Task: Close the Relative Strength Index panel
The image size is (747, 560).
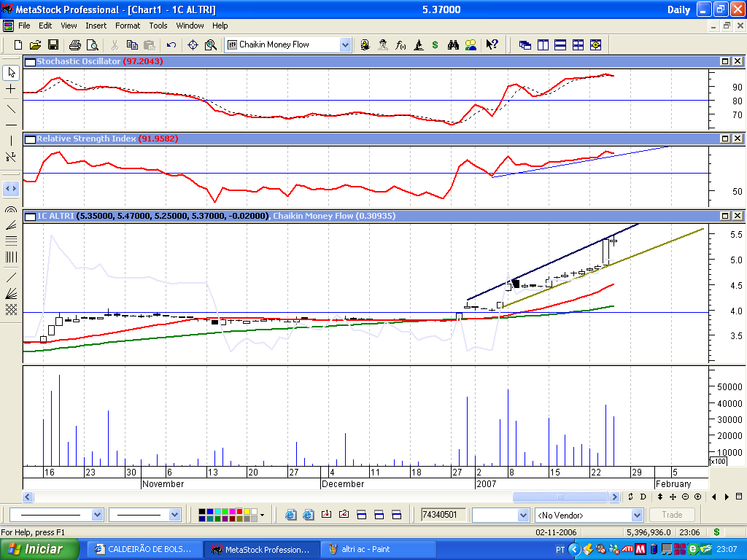Action: (x=738, y=139)
